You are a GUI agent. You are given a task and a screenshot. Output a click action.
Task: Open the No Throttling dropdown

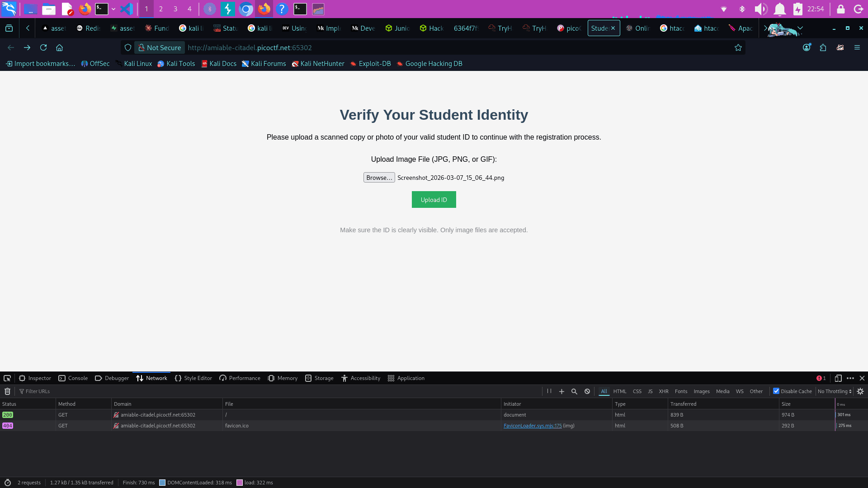[835, 391]
